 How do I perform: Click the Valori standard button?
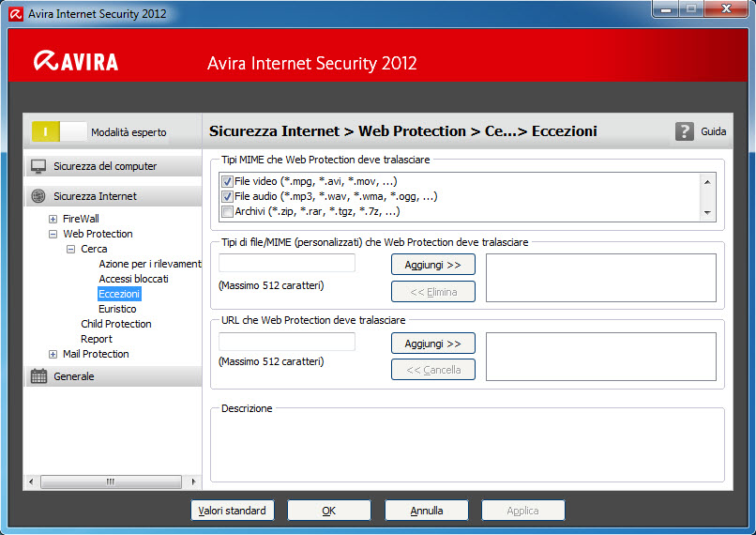coord(233,511)
